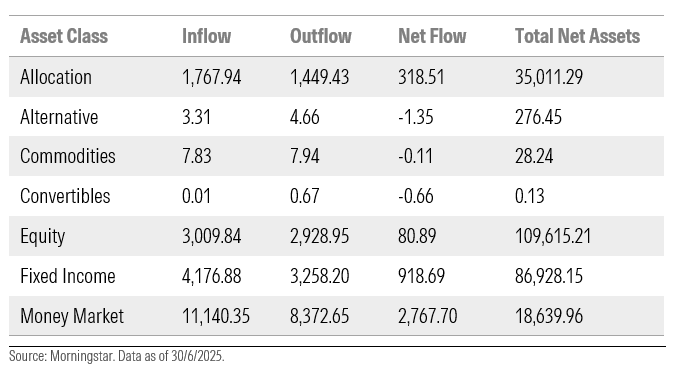Image resolution: width=673 pixels, height=365 pixels.
Task: Select Equity total net assets 109,615.21
Action: 553,236
